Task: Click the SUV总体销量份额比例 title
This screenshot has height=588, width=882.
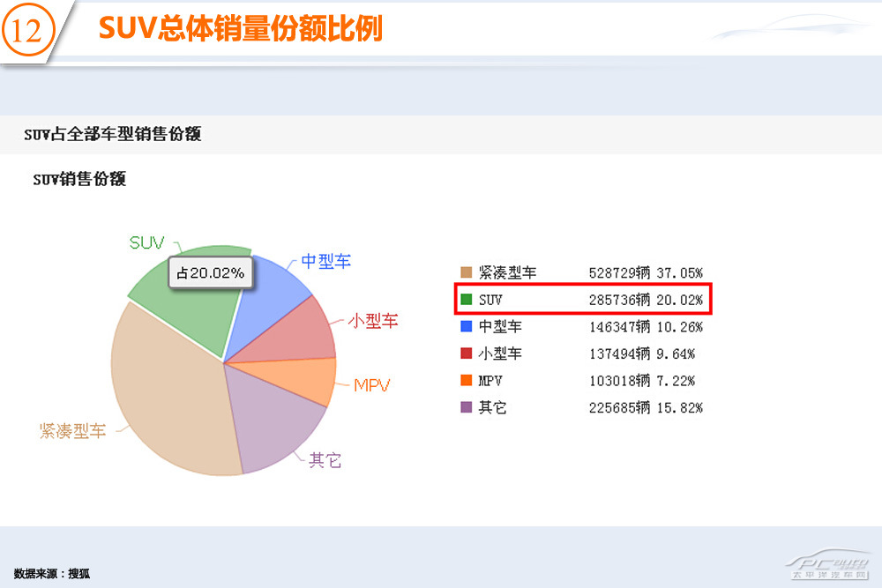Action: click(x=240, y=29)
